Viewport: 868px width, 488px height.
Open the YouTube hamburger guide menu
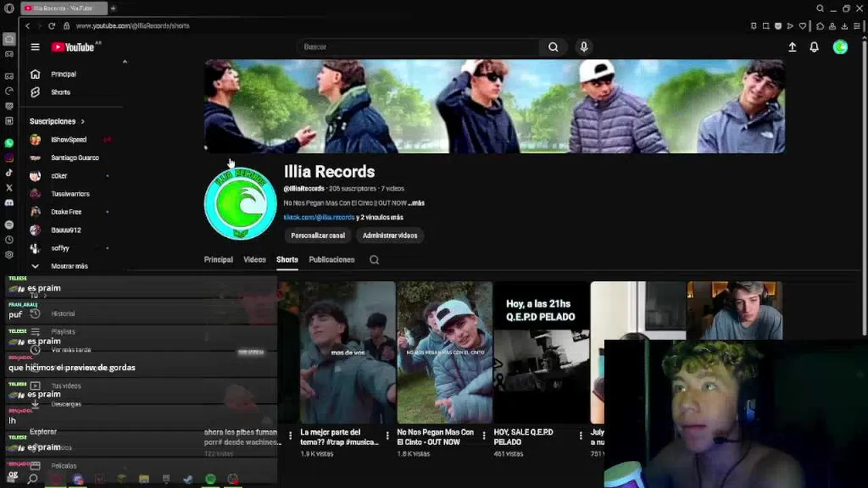(35, 47)
